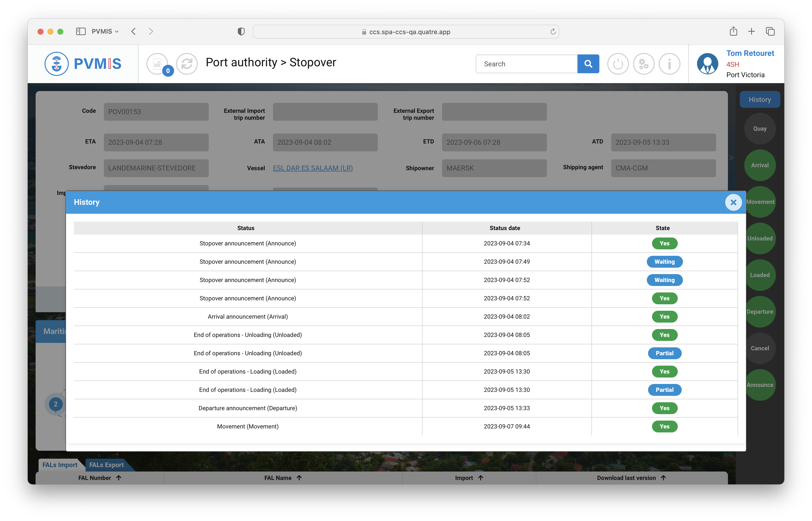Open the ESL DAR ES SALAAM vessel link
The height and width of the screenshot is (521, 812).
coord(313,168)
